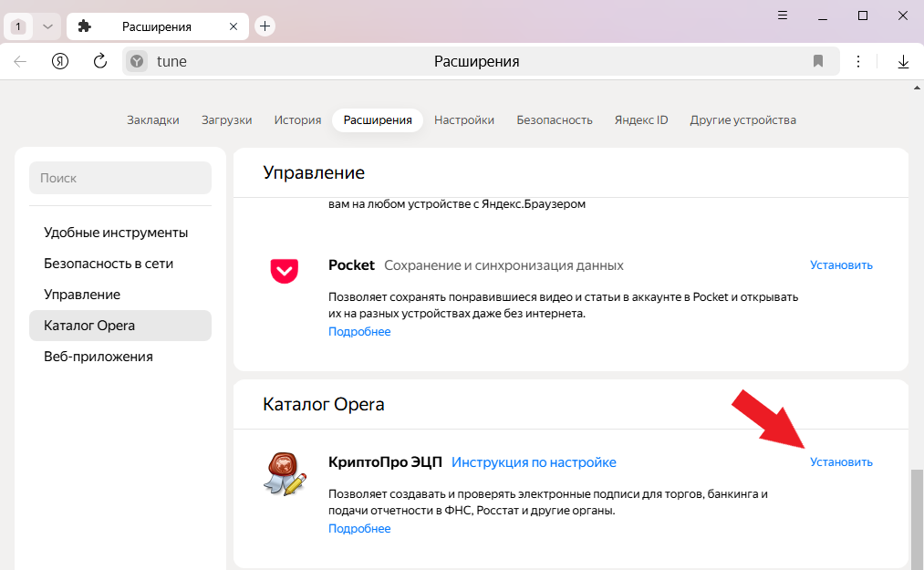
Task: Open Подробнее link under КриптоПро ЭЦП
Action: 359,529
